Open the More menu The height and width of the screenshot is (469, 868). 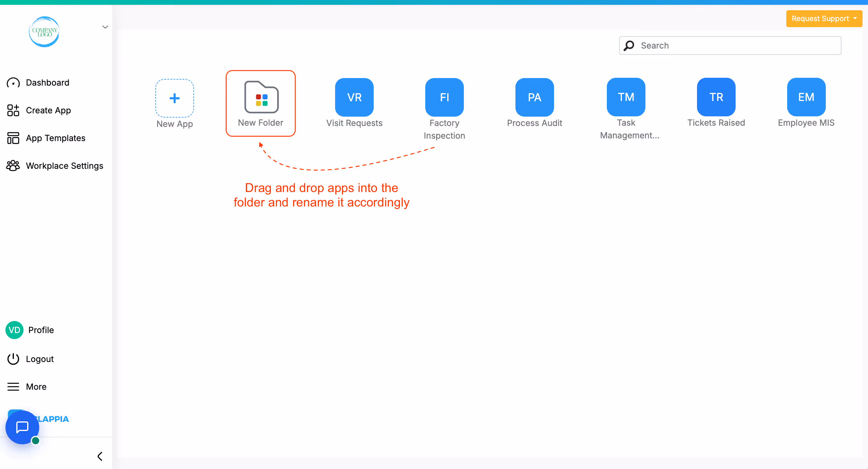(14, 386)
